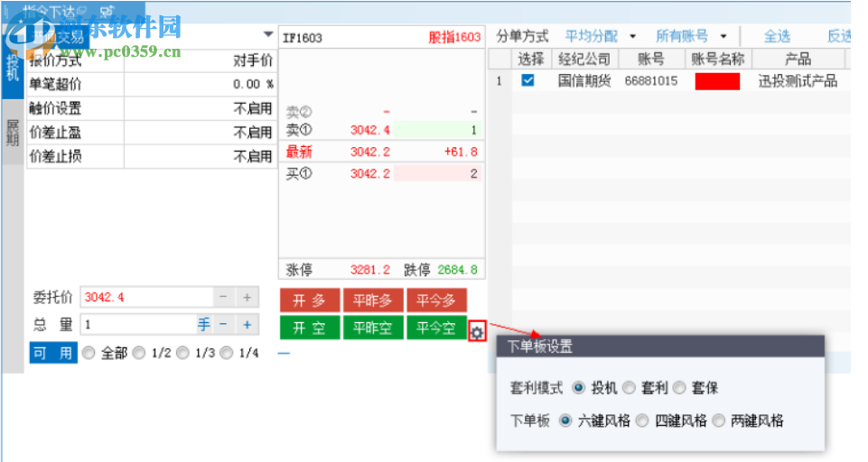Click the 迅投测试产品 product cell
Viewport: 868px width, 462px height.
point(798,81)
